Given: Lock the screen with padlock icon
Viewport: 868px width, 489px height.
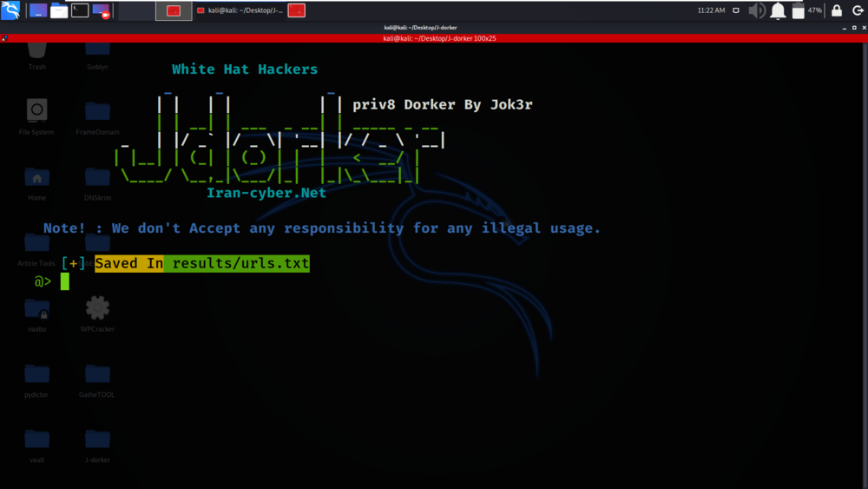Looking at the screenshot, I should click(x=837, y=10).
